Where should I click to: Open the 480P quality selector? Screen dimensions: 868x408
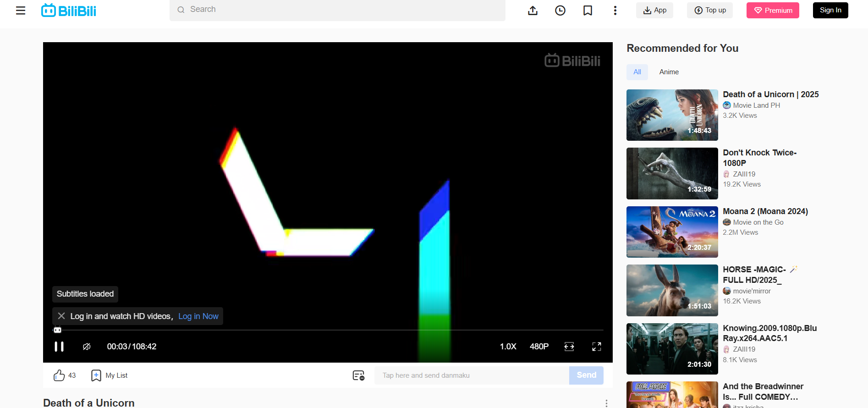(x=539, y=347)
